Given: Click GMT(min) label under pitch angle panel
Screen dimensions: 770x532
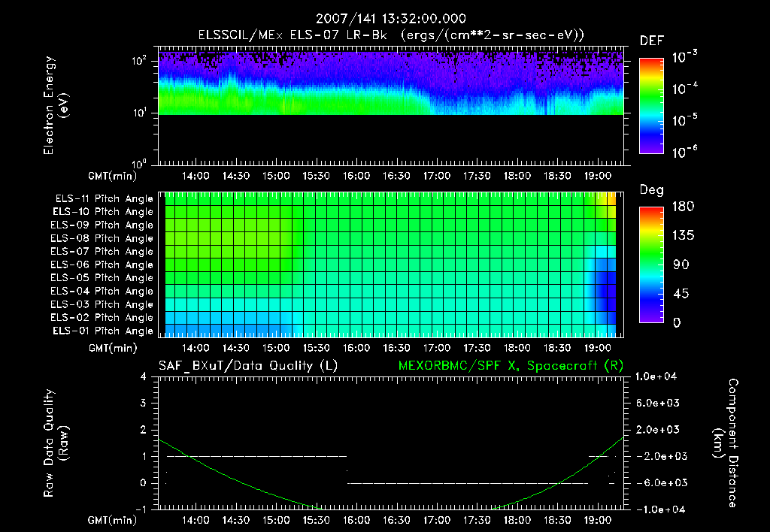Looking at the screenshot, I should pos(113,349).
